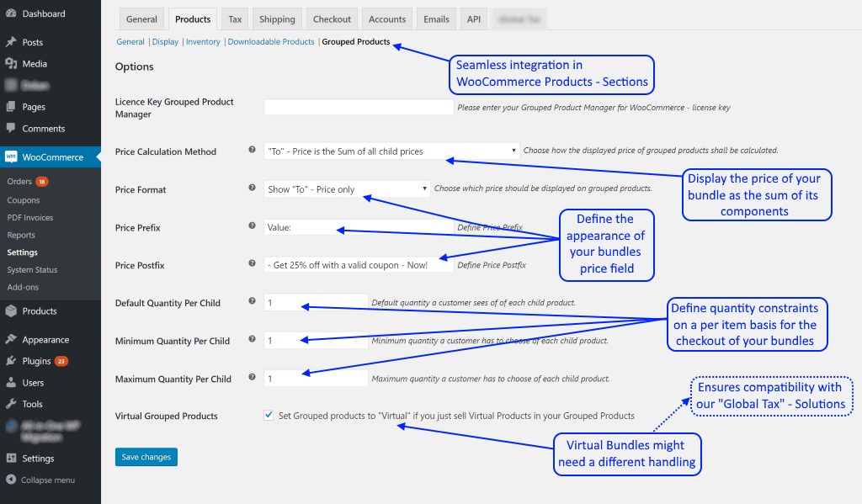The height and width of the screenshot is (504, 862).
Task: Click the Products box icon in the sidebar
Action: (x=10, y=310)
